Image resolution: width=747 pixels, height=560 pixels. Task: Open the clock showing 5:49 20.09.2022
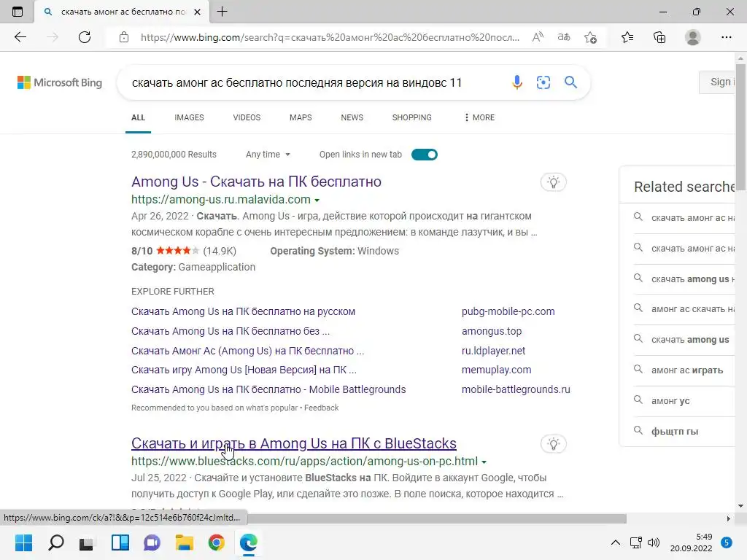tap(692, 542)
